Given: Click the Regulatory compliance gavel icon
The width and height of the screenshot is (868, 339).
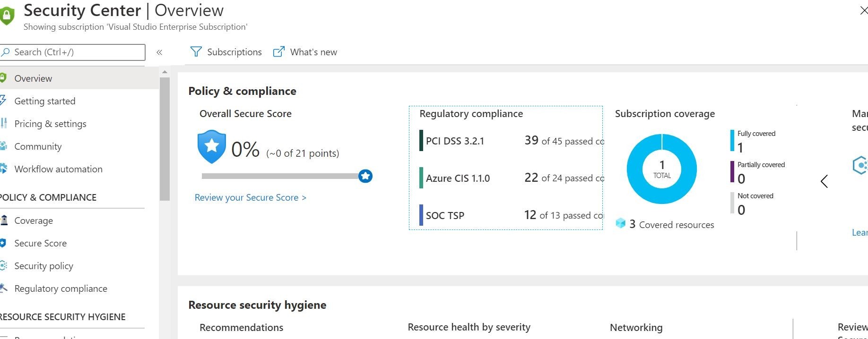Looking at the screenshot, I should pos(3,288).
